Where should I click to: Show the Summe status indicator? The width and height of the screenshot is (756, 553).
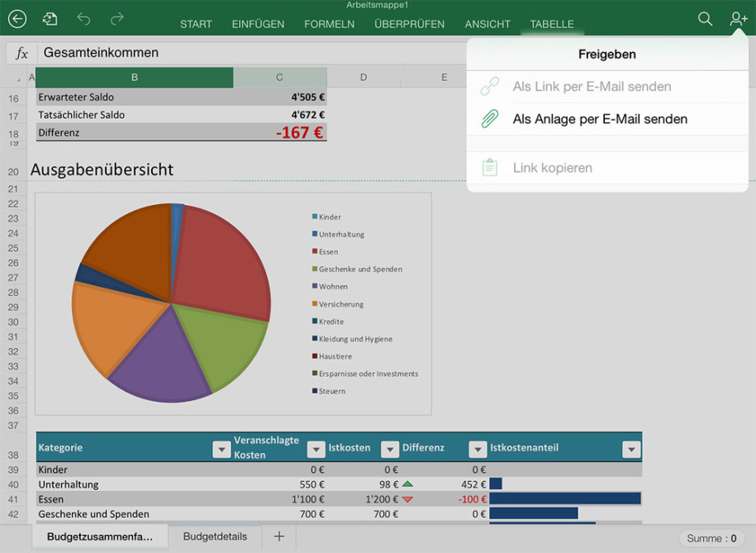click(712, 538)
